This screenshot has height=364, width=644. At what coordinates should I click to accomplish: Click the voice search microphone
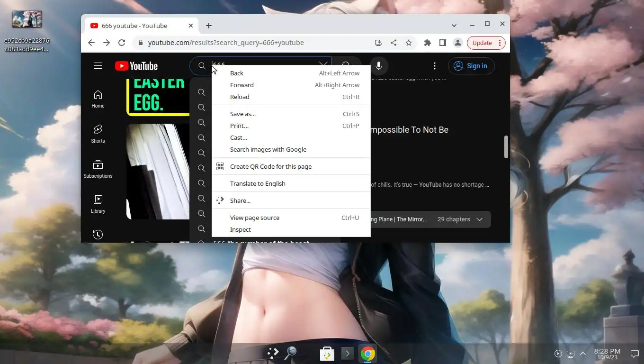(x=379, y=66)
